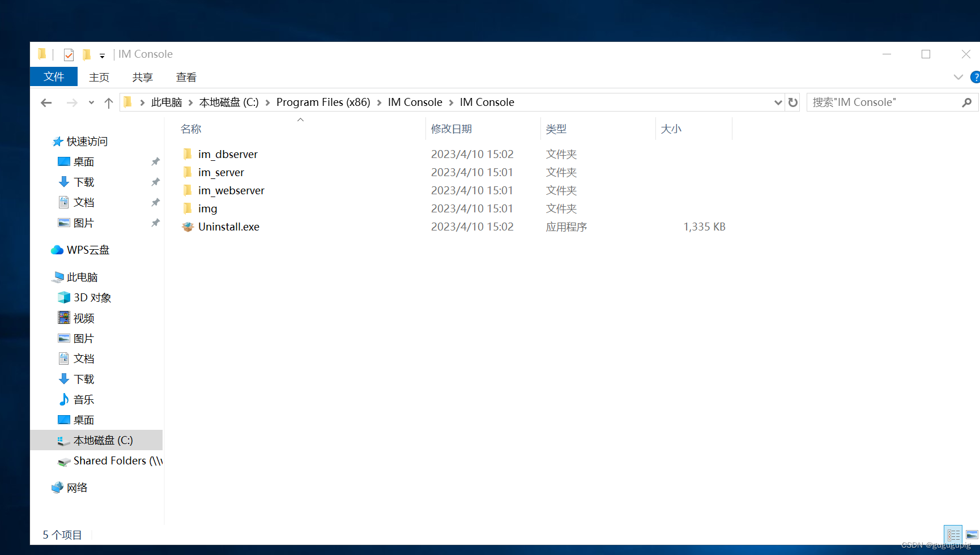Click 2023/4/10 15:02 date of im_dbserver

click(472, 154)
